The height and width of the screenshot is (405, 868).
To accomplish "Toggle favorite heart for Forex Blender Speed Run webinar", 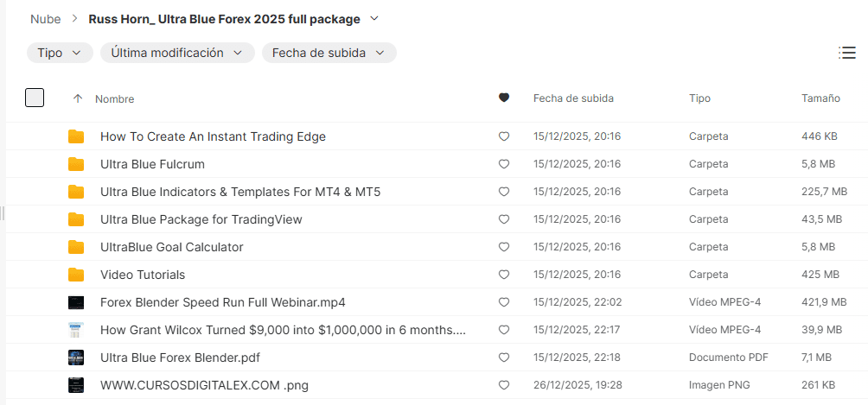I will (504, 302).
